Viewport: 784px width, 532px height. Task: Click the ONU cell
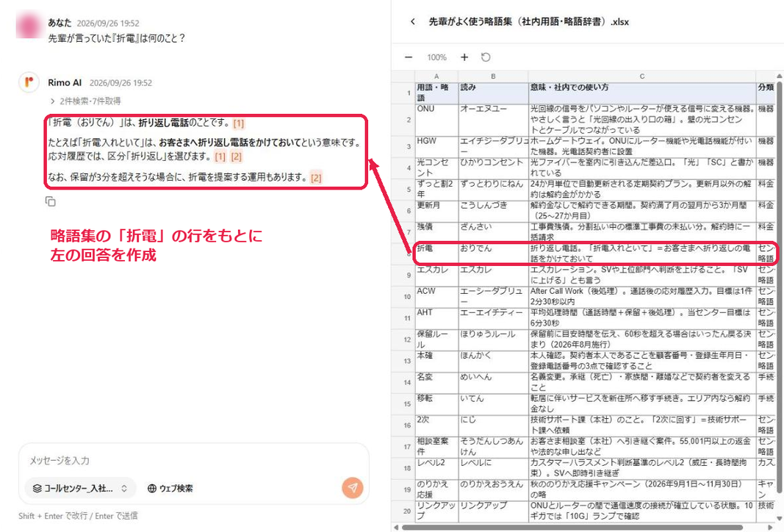(437, 120)
